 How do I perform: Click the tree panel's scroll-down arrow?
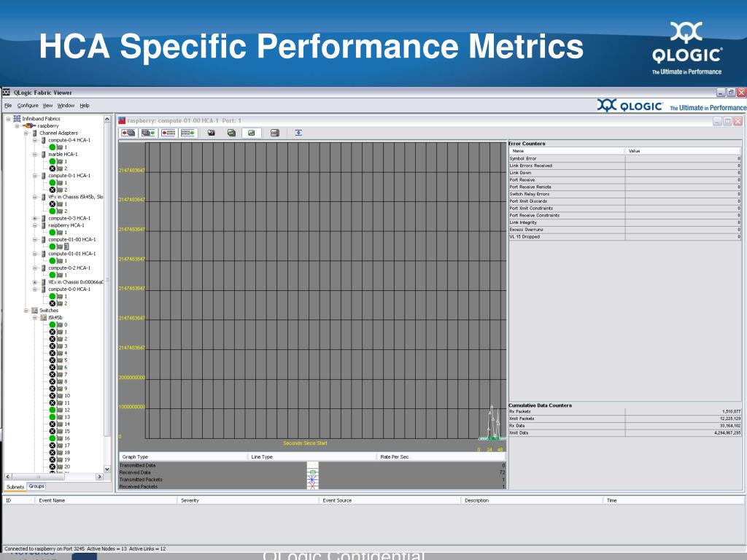(x=107, y=469)
